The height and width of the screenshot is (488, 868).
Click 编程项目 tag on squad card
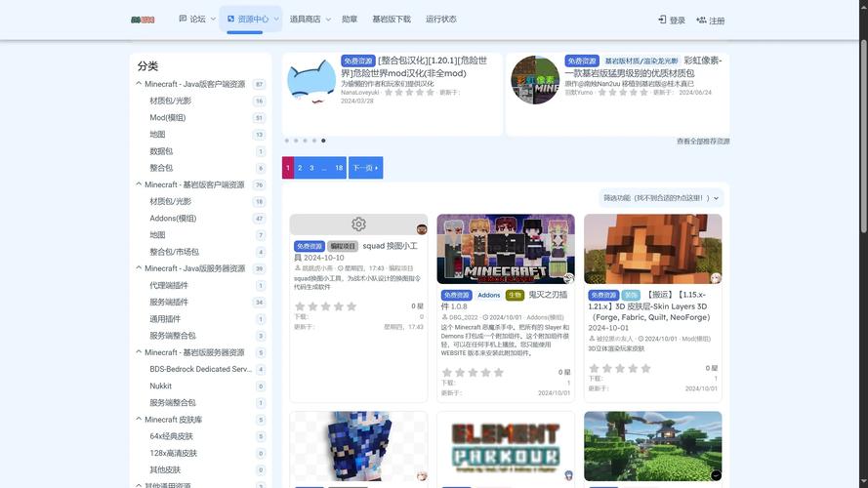click(343, 246)
